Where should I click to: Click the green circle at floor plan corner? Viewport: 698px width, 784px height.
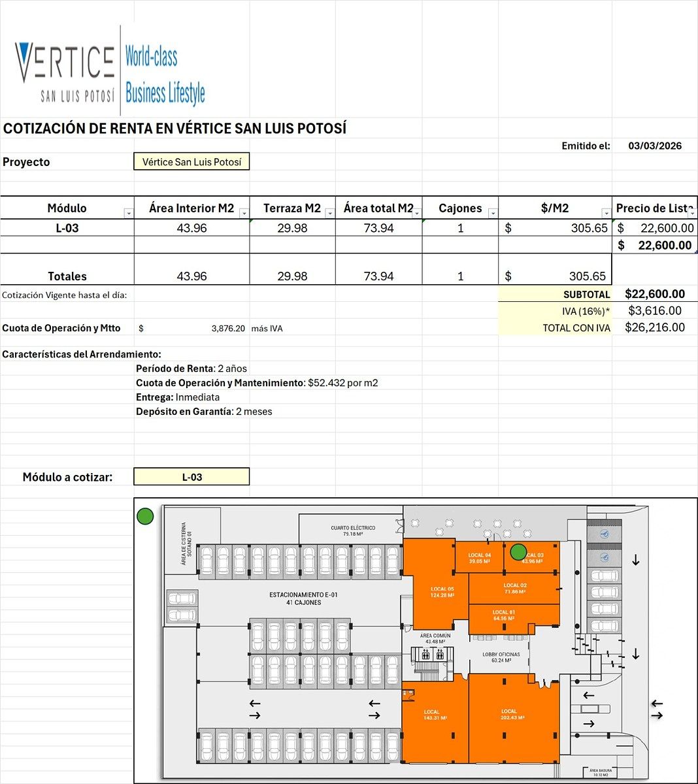(145, 517)
